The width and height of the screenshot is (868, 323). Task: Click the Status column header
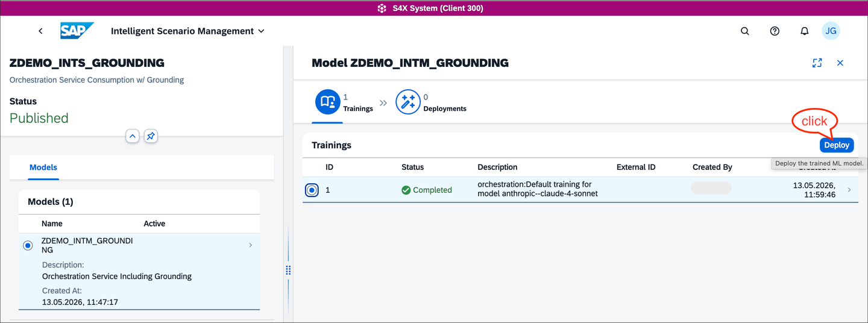pos(412,167)
